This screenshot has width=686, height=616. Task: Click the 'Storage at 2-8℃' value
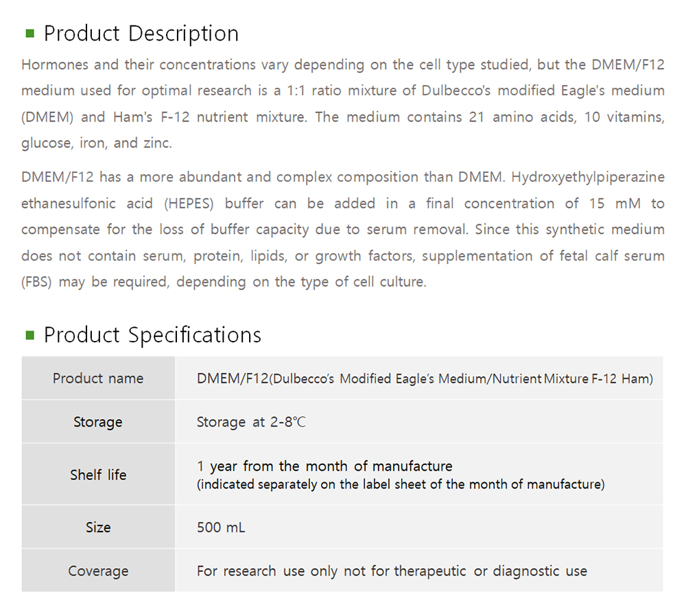point(251,422)
